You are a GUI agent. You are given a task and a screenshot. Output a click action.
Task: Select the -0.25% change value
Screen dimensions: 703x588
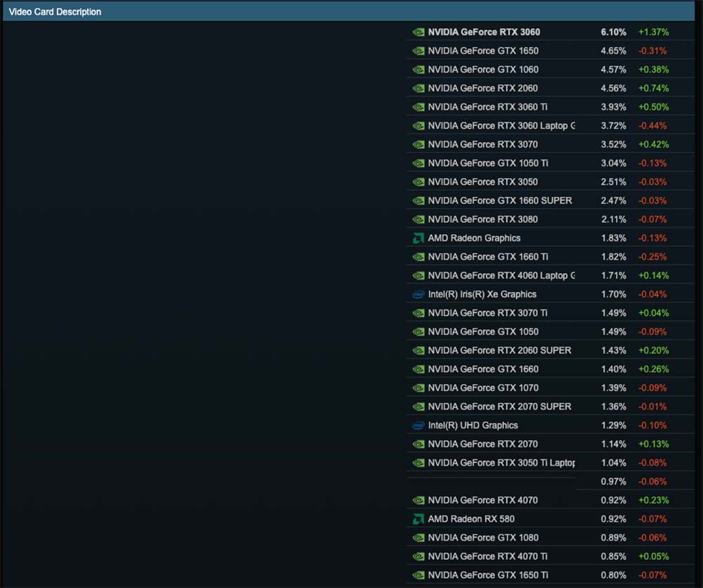pos(652,257)
